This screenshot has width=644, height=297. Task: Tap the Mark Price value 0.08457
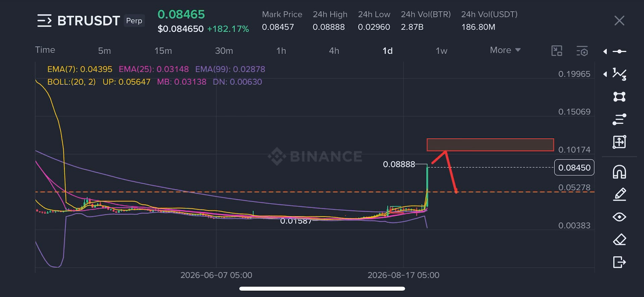pyautogui.click(x=278, y=27)
